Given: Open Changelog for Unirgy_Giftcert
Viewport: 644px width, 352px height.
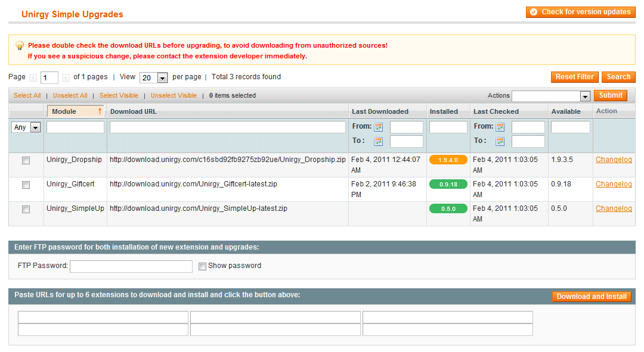Looking at the screenshot, I should 614,184.
